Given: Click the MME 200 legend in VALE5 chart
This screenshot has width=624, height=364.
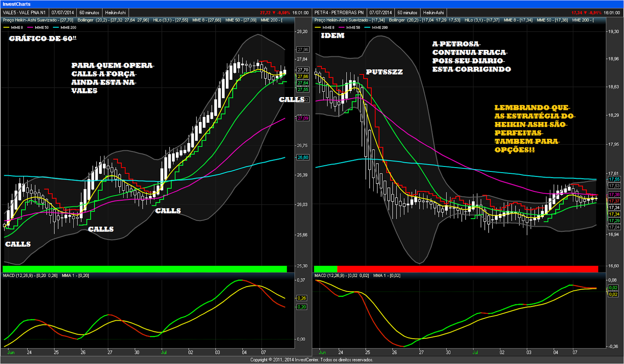Looking at the screenshot, I should [65, 28].
